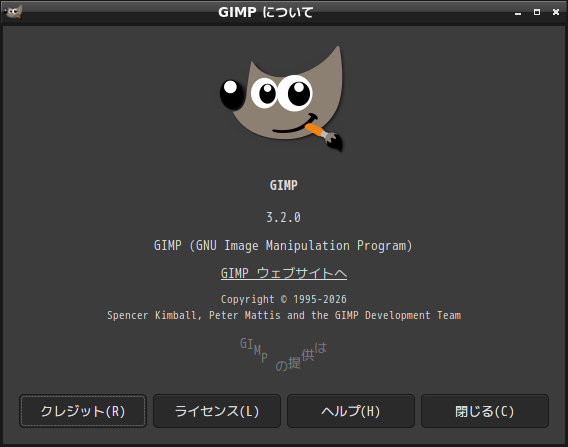
Task: Click the GNU Image Manipulation Program description
Action: coord(283,246)
